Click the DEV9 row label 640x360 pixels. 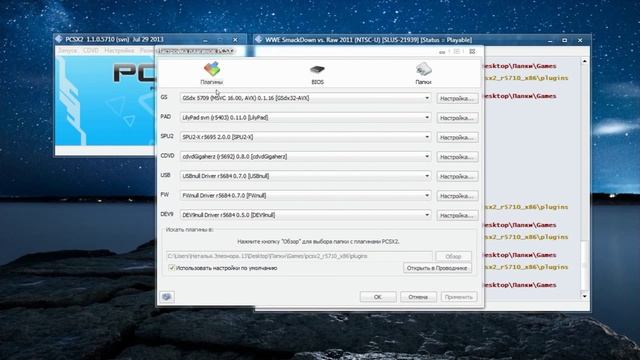(x=167, y=214)
